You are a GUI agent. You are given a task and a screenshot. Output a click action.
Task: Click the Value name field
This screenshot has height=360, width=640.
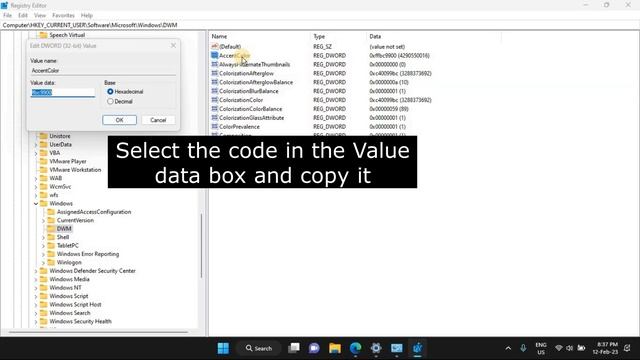(x=103, y=71)
